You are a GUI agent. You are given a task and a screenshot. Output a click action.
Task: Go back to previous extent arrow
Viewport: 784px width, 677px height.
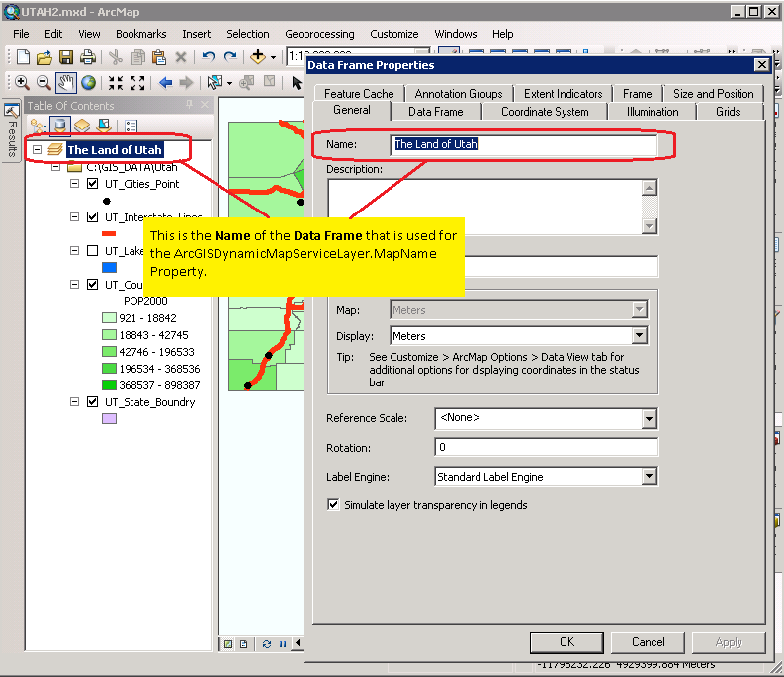165,82
